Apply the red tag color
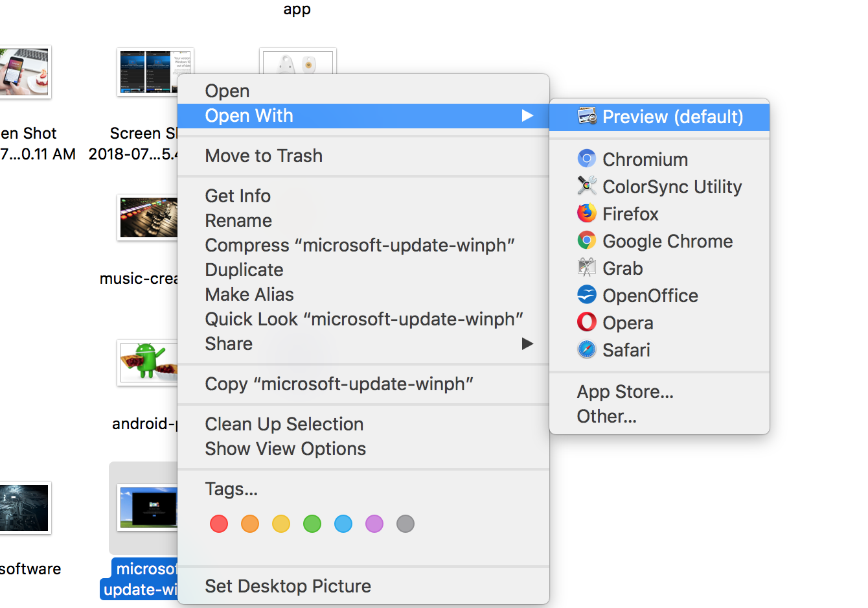The height and width of the screenshot is (608, 868). (x=219, y=524)
